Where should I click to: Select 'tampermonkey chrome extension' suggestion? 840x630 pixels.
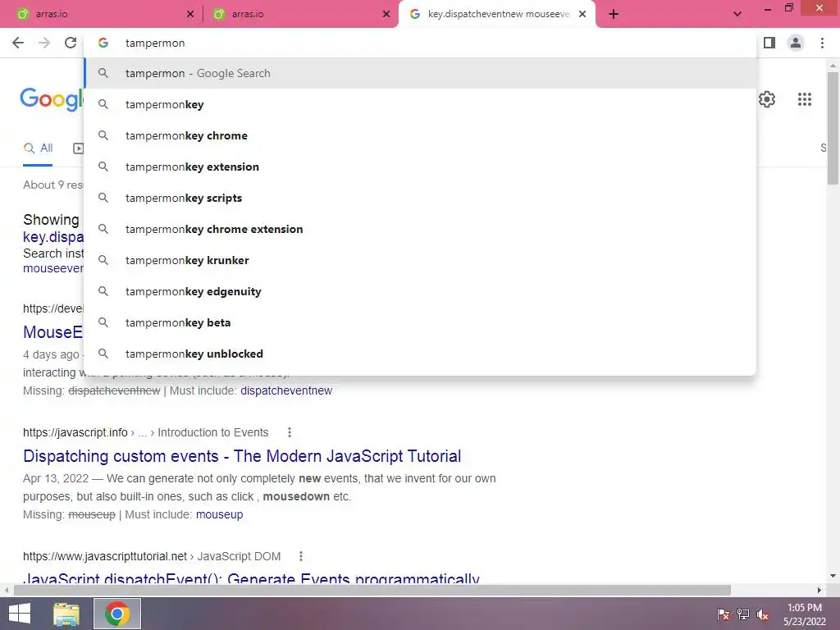[421, 229]
